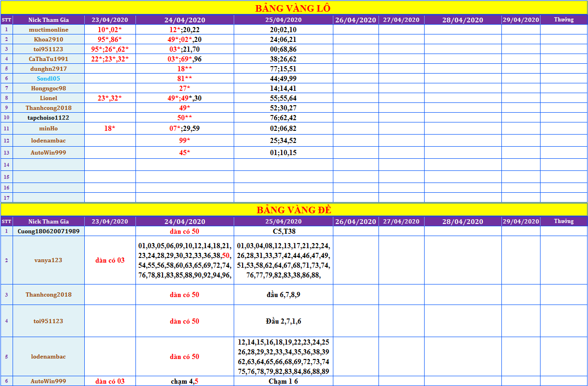Click cell '18**' for dunghn2917
This screenshot has height=386, width=588.
(x=185, y=68)
